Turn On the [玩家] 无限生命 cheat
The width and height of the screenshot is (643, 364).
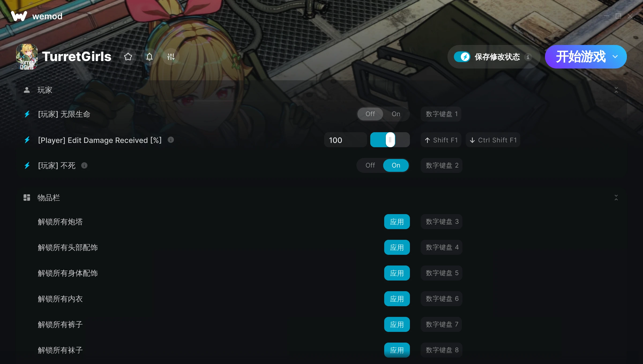click(396, 114)
